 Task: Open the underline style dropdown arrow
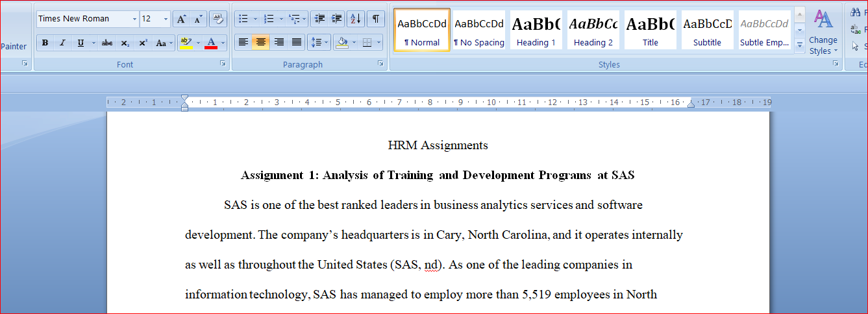coord(93,43)
